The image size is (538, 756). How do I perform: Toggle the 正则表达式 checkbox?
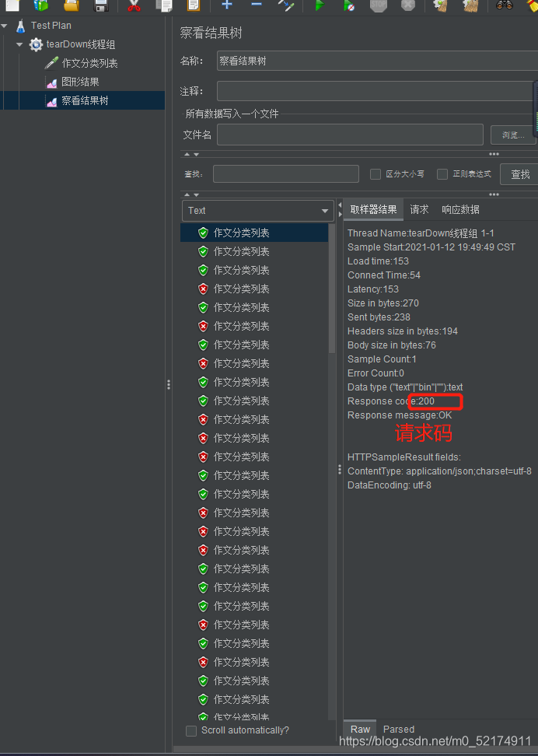442,174
